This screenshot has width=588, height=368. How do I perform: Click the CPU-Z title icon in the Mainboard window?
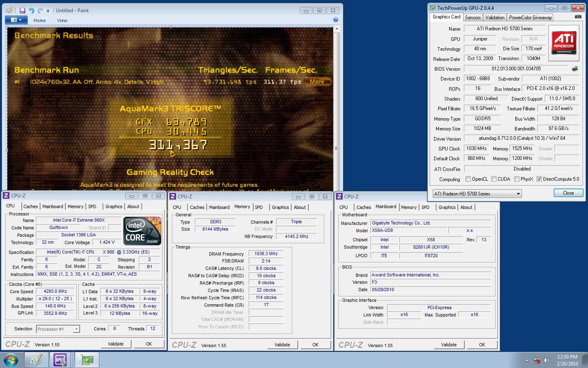340,197
